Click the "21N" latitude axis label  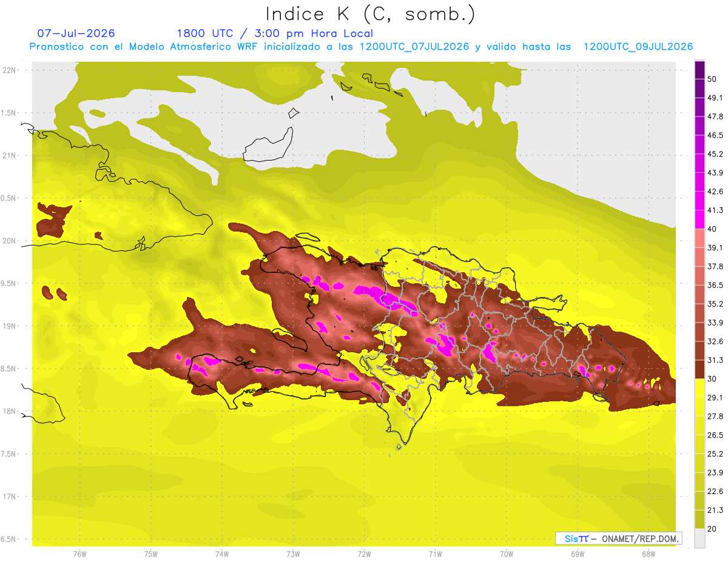click(x=10, y=155)
